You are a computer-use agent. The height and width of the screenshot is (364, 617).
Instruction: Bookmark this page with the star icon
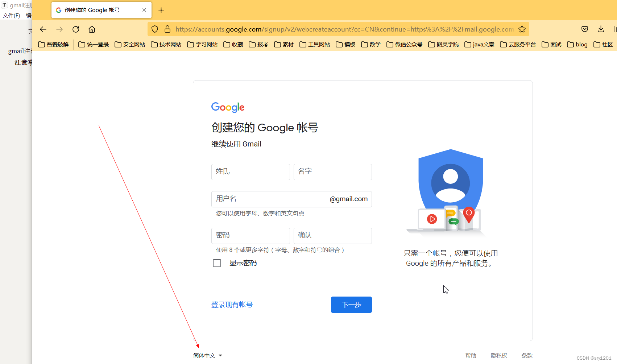pyautogui.click(x=522, y=29)
